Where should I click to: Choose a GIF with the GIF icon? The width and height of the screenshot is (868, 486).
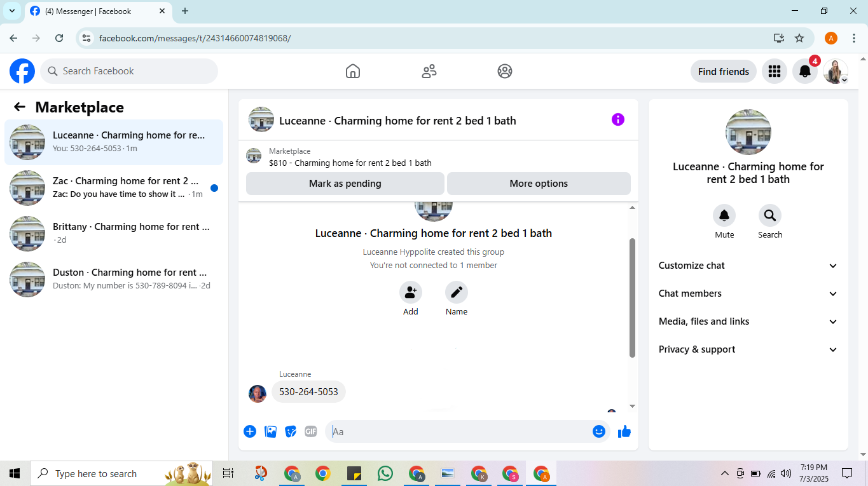pos(311,431)
